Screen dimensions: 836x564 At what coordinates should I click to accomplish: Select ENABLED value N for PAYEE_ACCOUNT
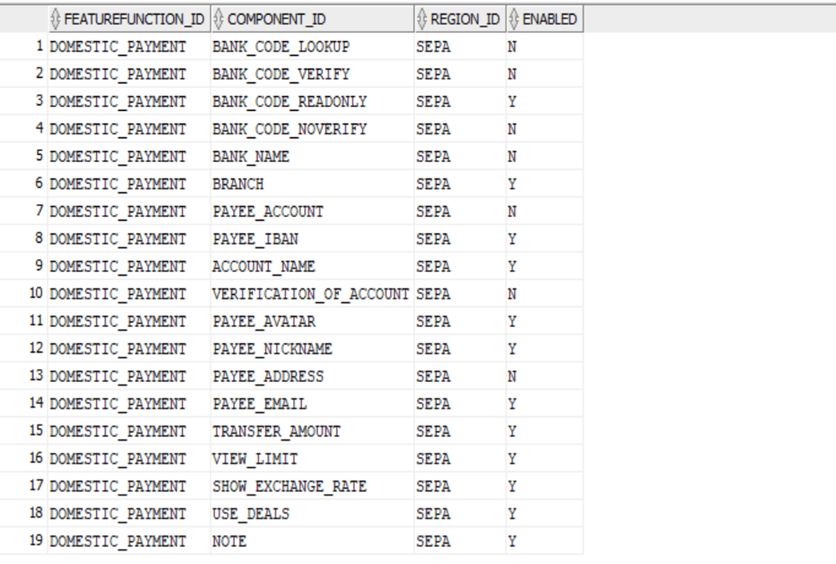coord(545,212)
